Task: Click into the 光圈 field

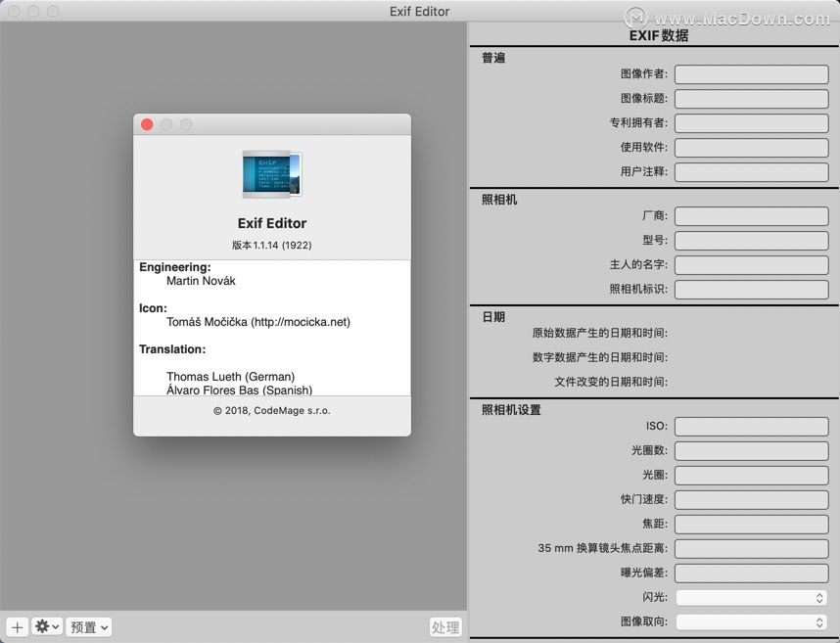Action: click(751, 476)
